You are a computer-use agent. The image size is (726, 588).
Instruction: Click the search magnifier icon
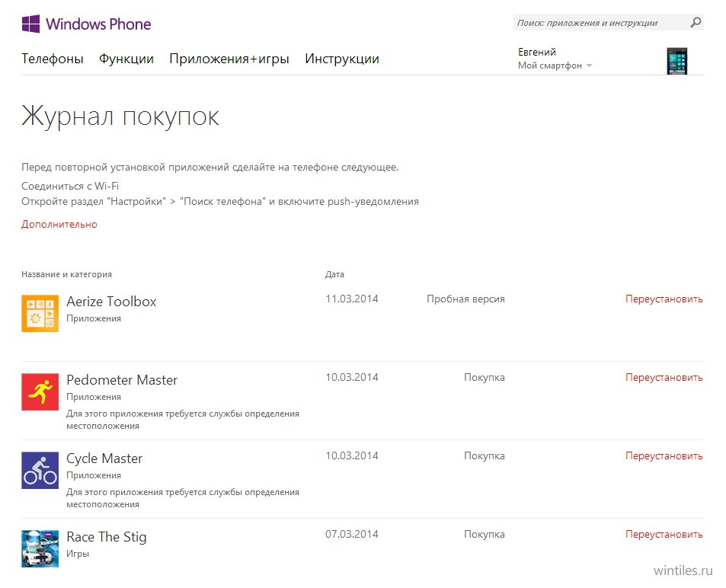[x=696, y=22]
